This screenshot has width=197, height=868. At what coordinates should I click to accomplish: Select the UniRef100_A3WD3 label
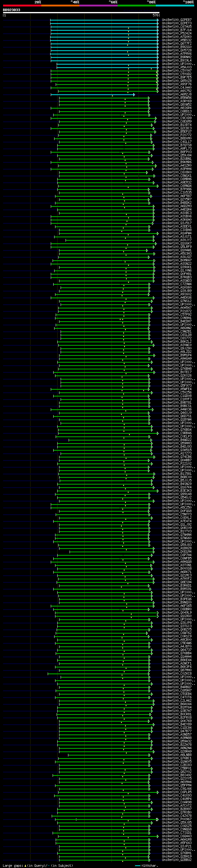pyautogui.click(x=176, y=281)
